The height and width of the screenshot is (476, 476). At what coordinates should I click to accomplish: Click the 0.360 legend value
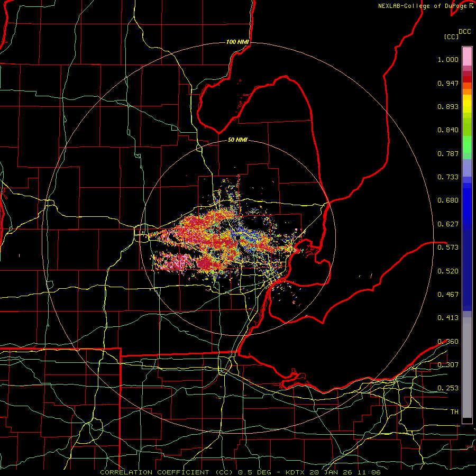pos(448,342)
